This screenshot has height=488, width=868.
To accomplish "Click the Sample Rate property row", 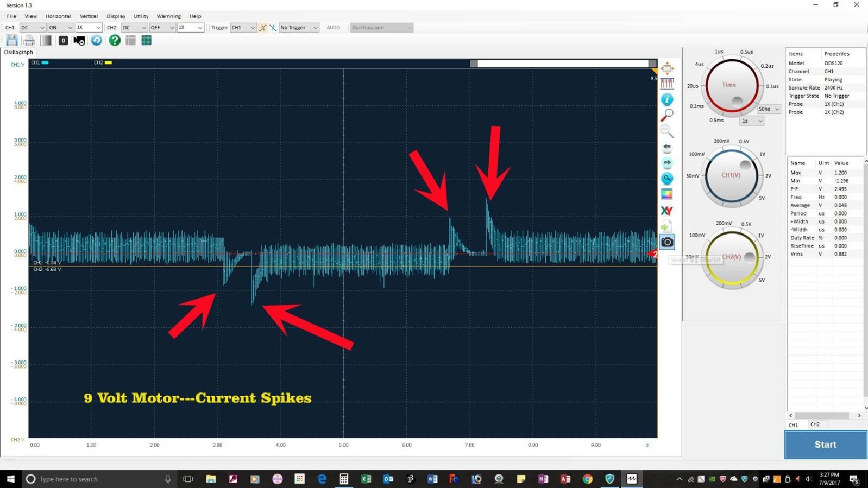I will coord(825,87).
